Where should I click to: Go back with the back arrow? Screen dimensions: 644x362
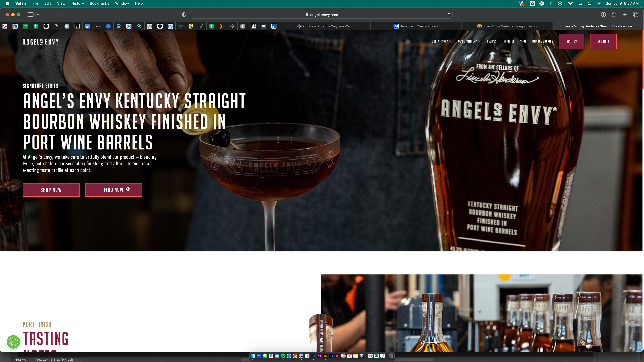click(48, 14)
